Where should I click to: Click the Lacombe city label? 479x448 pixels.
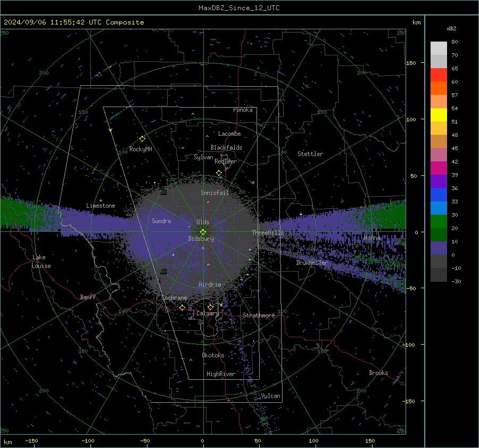(229, 134)
